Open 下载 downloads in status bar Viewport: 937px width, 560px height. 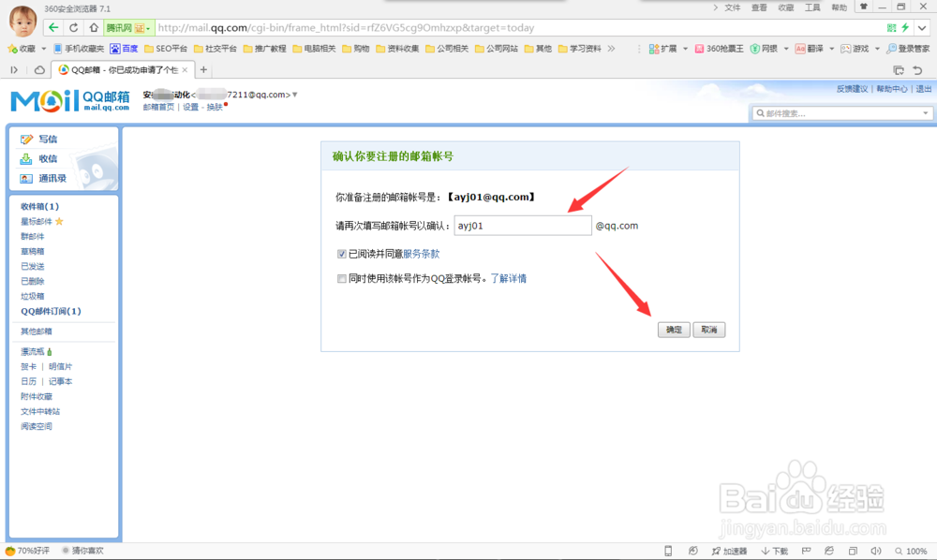coord(775,551)
